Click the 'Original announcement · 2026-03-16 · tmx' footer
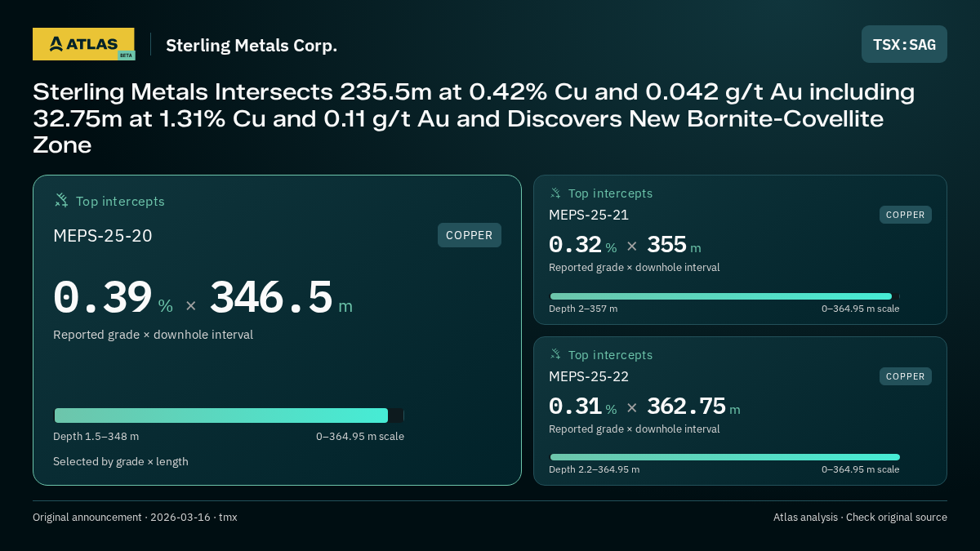Screen dimensions: 980x551 pos(135,518)
